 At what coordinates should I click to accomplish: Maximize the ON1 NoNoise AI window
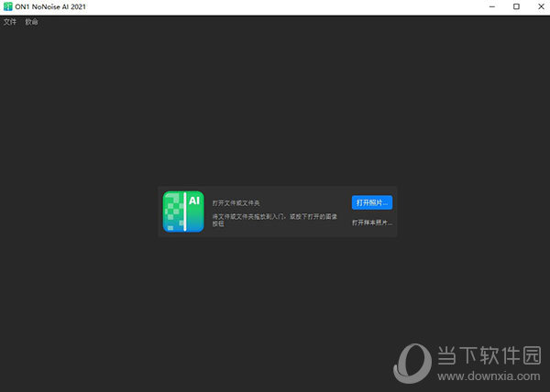click(516, 6)
